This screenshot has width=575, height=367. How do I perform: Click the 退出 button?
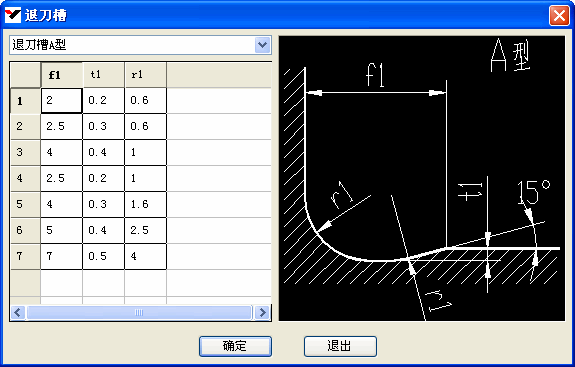pos(340,346)
